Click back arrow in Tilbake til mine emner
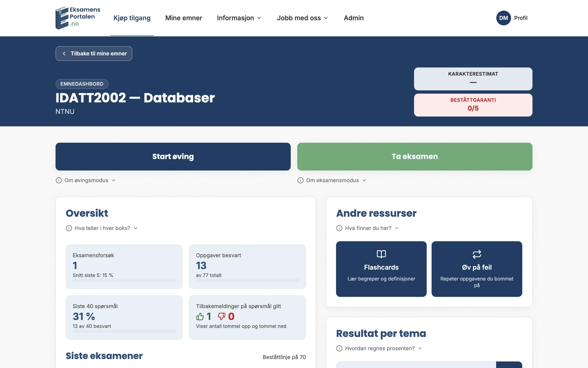 [x=64, y=53]
